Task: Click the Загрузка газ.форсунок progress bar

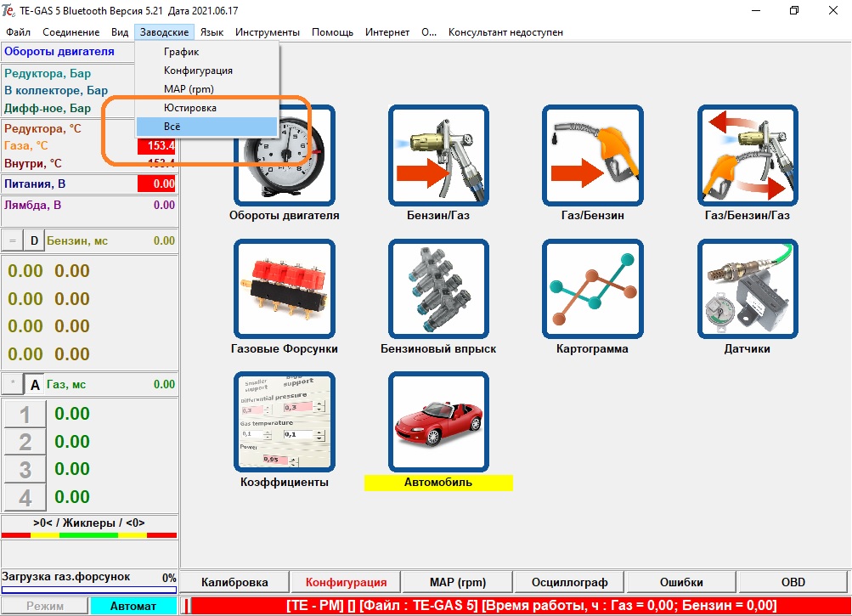Action: [89, 590]
